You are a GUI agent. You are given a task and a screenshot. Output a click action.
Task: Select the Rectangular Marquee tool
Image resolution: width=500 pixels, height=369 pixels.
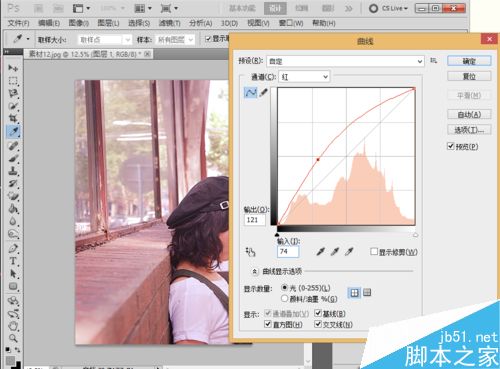pos(13,81)
